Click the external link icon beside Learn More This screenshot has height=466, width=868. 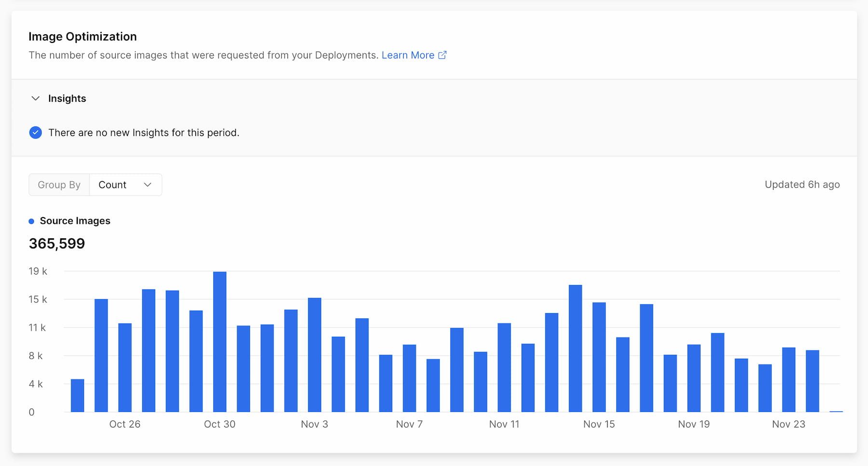tap(442, 55)
